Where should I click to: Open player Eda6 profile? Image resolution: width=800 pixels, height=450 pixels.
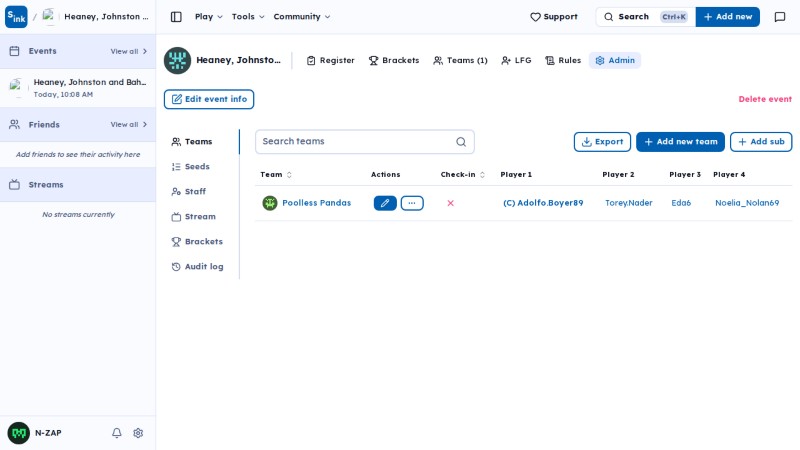681,203
